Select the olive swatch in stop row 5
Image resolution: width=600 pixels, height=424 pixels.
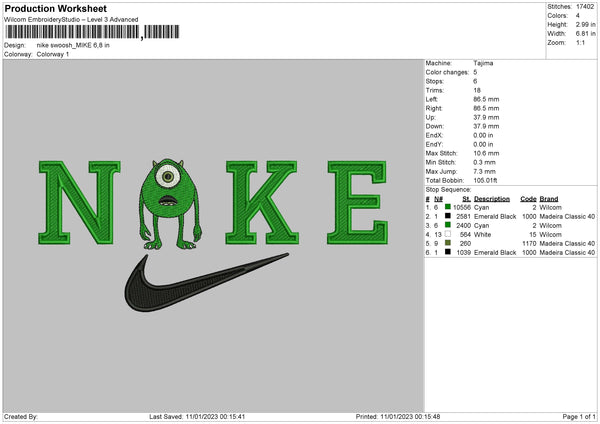(448, 243)
